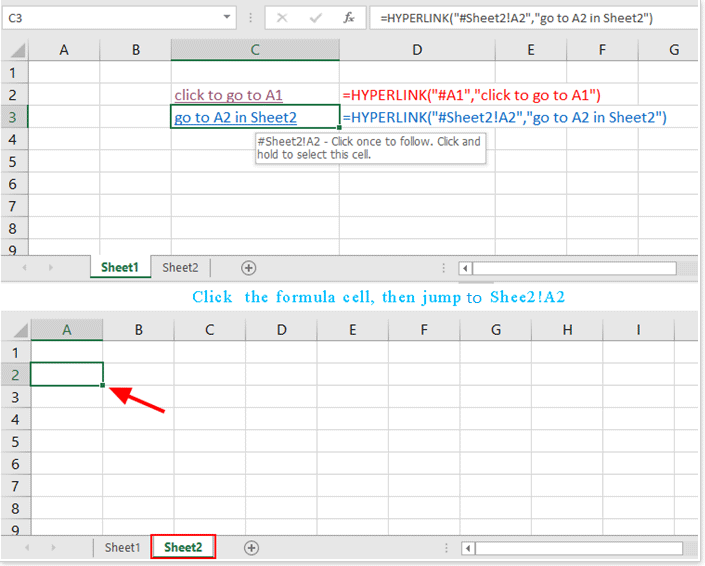
Task: Click horizontal scrollbar track in bottom window
Action: coord(579,548)
